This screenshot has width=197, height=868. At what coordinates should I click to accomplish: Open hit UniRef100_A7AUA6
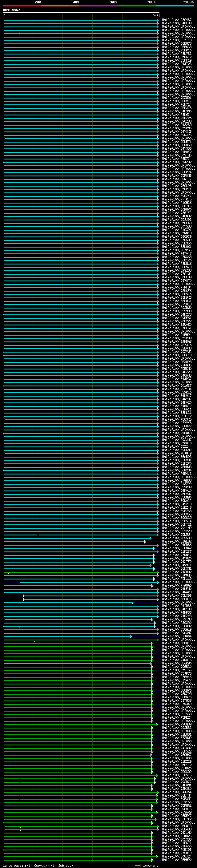[x=177, y=585]
